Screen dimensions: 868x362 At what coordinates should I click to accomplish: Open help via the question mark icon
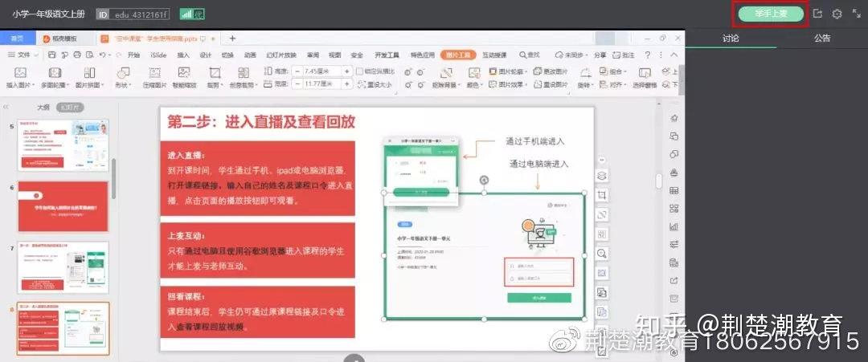pos(648,55)
